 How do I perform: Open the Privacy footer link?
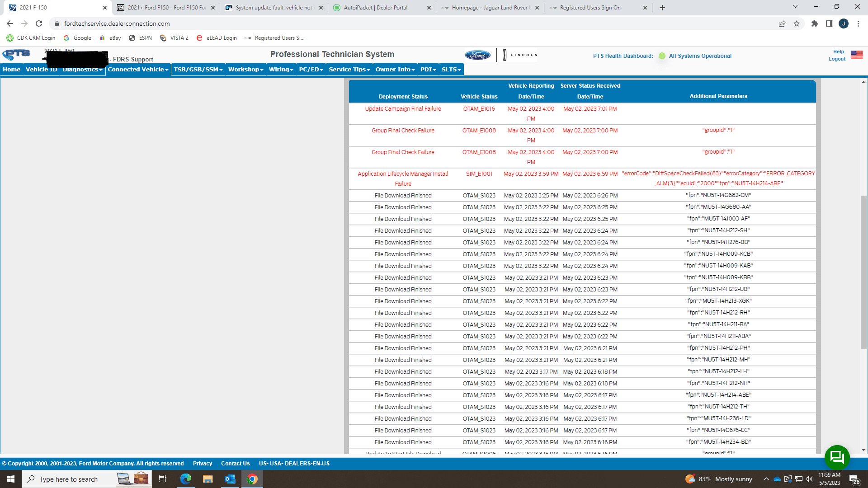[203, 464]
